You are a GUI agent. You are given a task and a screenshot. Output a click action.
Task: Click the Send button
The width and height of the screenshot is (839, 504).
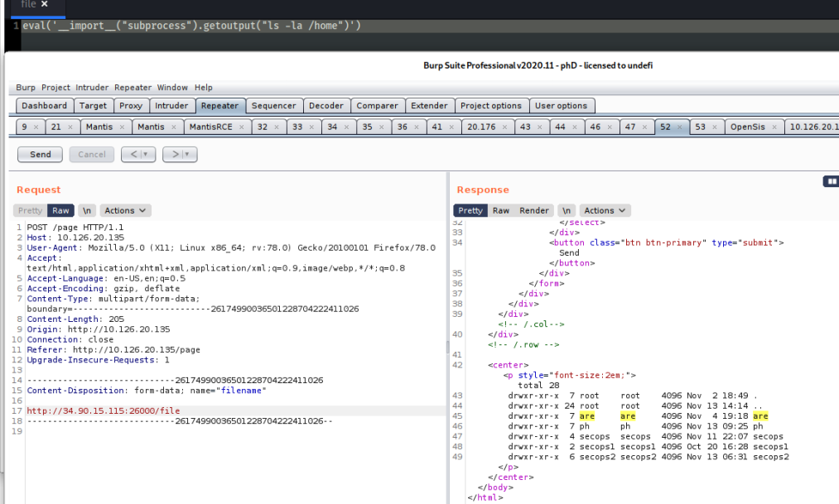(x=40, y=155)
